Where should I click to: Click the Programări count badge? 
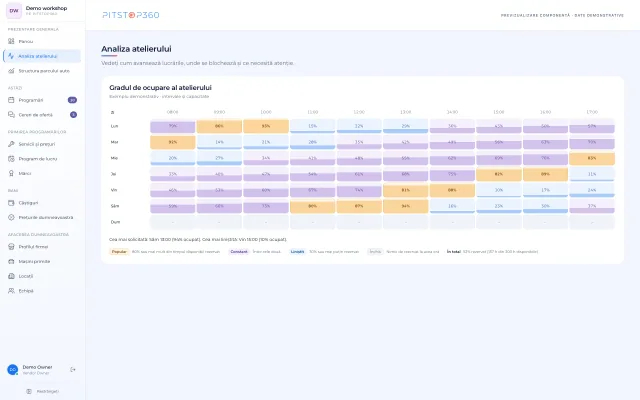pos(72,100)
